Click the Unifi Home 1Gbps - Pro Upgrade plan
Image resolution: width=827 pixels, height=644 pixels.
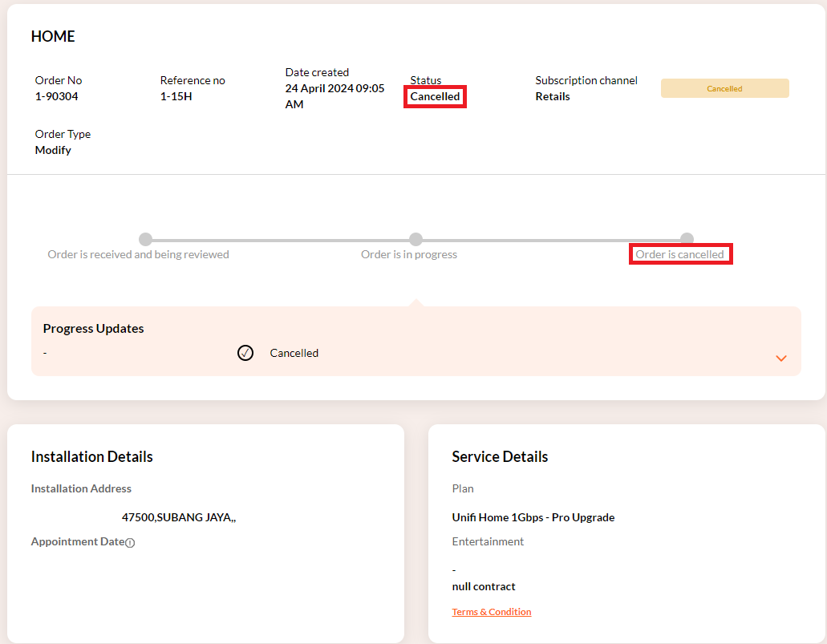tap(533, 517)
